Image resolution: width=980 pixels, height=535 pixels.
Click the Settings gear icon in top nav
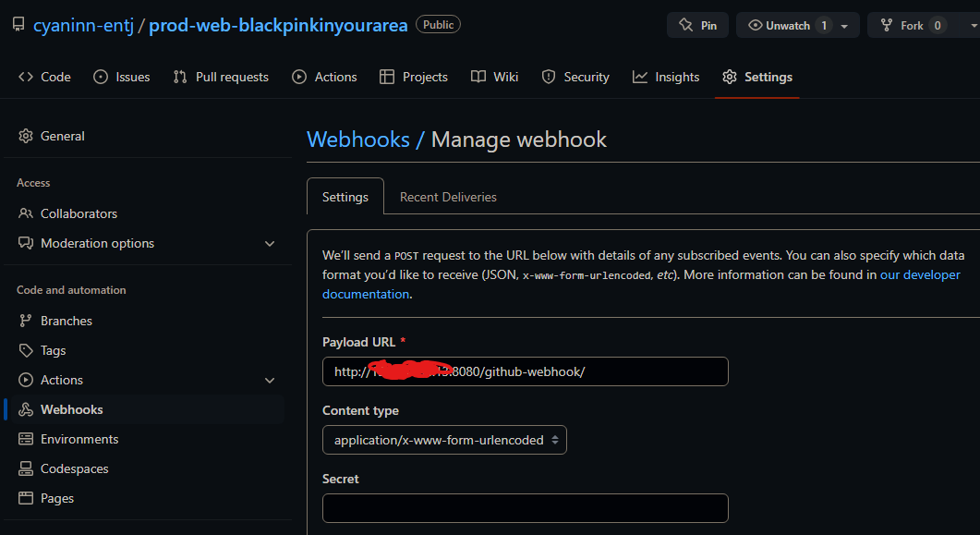click(x=730, y=77)
